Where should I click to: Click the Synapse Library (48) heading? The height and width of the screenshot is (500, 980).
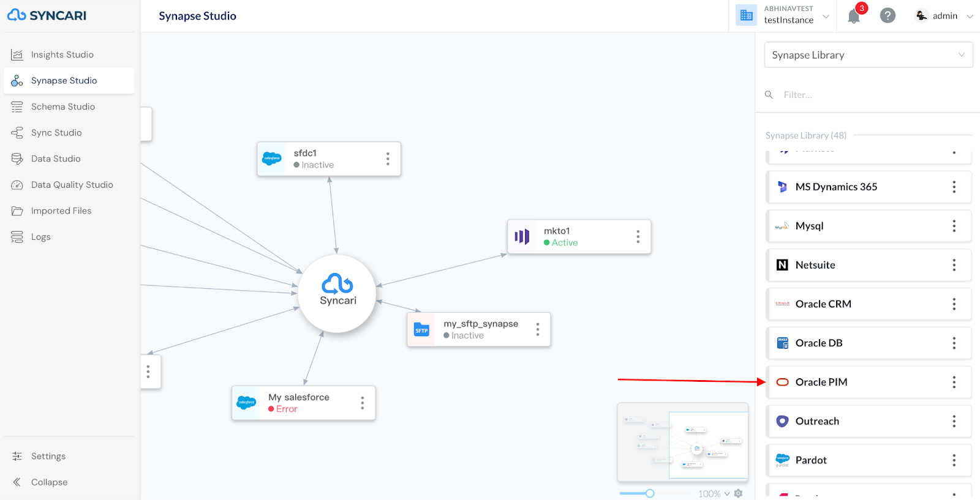(x=805, y=136)
